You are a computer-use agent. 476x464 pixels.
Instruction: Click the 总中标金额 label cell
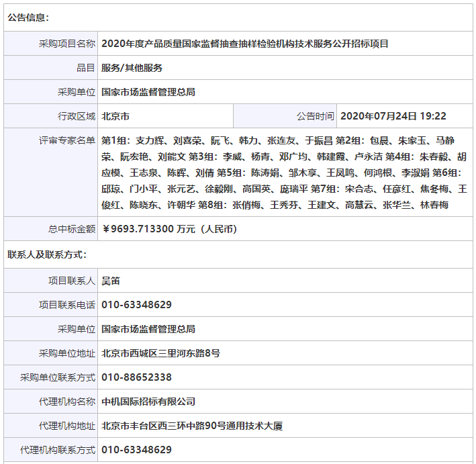tap(71, 229)
